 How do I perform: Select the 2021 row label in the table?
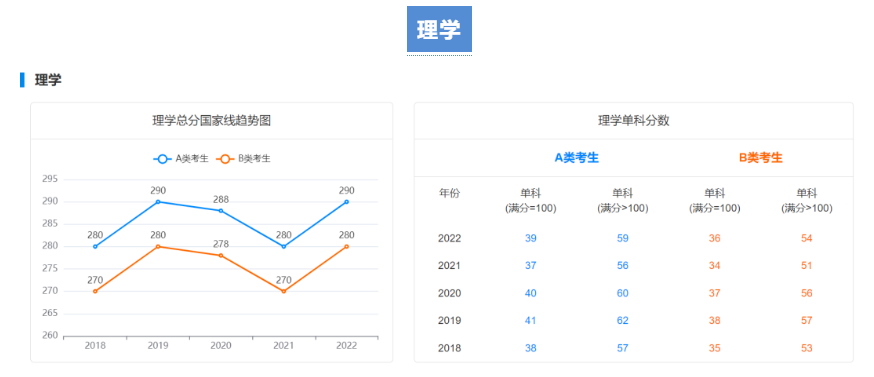tap(449, 266)
